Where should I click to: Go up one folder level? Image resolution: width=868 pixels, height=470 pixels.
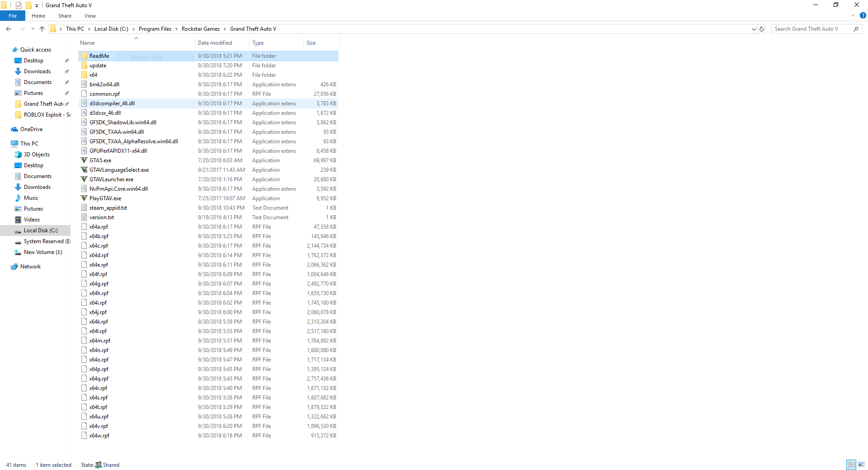coord(42,29)
